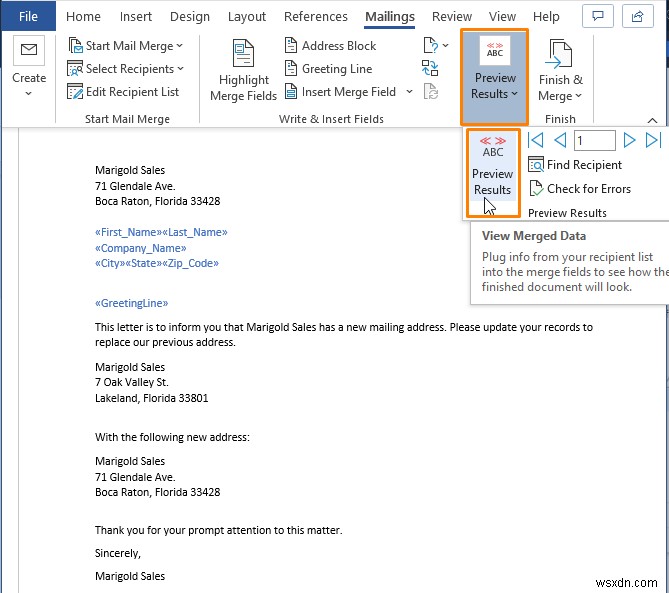Screen dimensions: 669x593
Task: Expand Insert Merge Field dropdown arrow
Action: pos(409,92)
